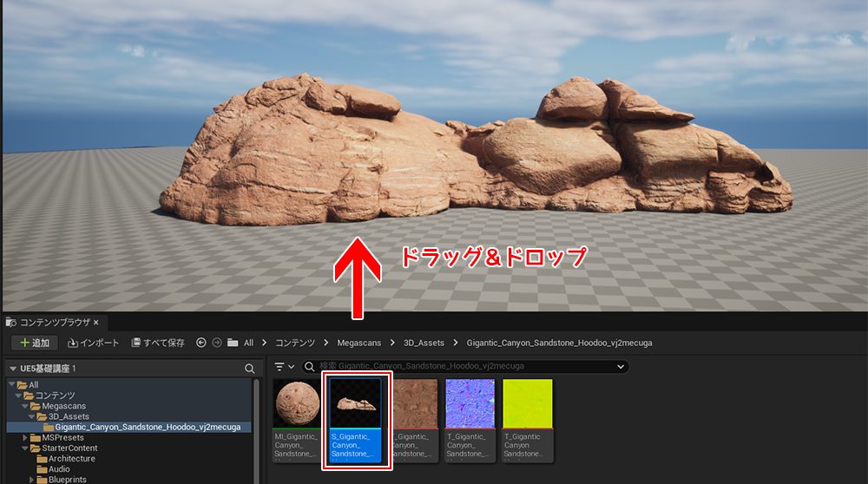Click in the asset search input field
Viewport: 868px width, 484px height.
tap(460, 367)
